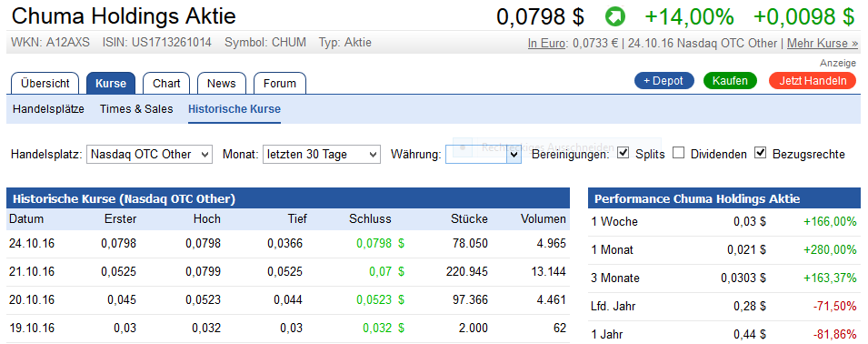This screenshot has height=344, width=868.
Task: Go to the Forum tab
Action: point(280,83)
